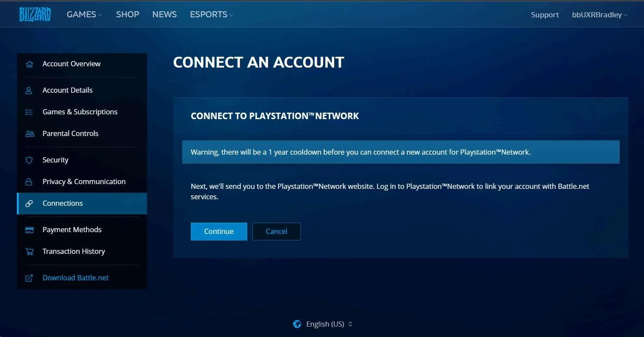
Task: Open the English (US) language selector
Action: coord(323,324)
